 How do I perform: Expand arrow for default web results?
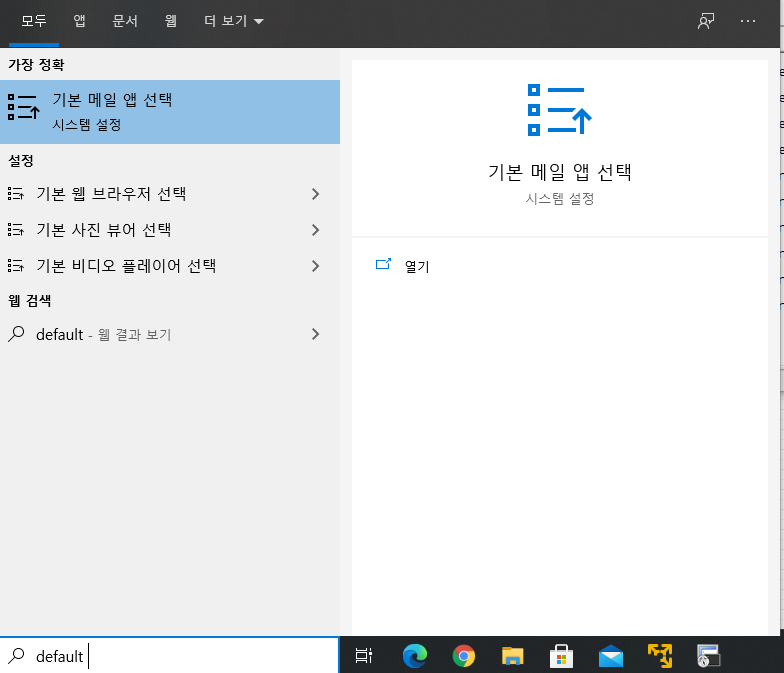point(315,334)
